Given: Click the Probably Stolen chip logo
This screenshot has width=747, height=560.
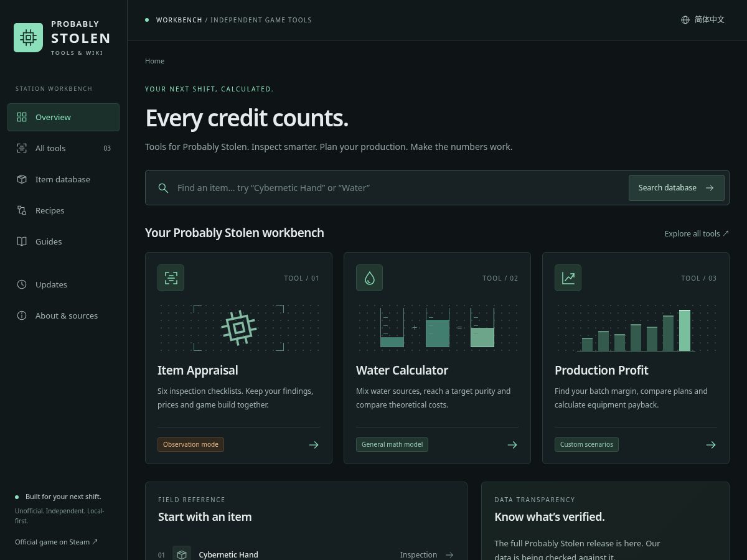Looking at the screenshot, I should tap(28, 37).
